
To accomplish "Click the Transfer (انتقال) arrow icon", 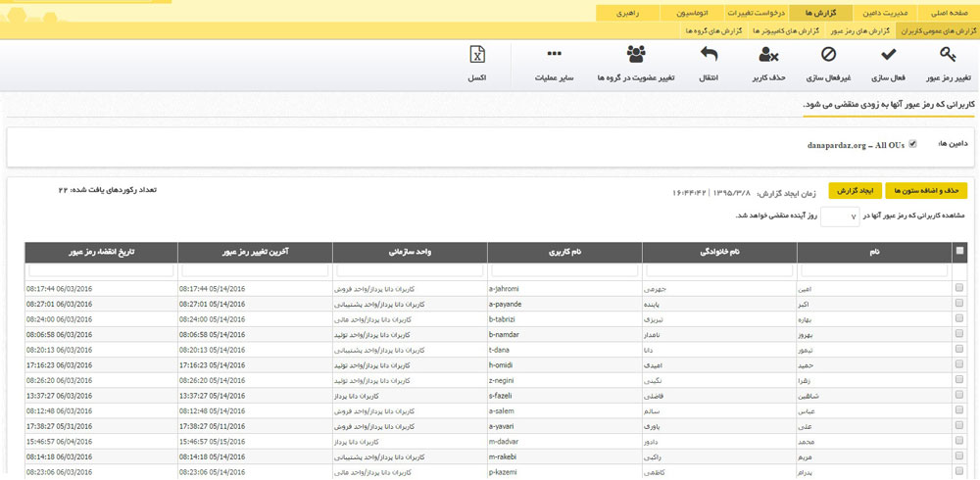I will (x=709, y=55).
